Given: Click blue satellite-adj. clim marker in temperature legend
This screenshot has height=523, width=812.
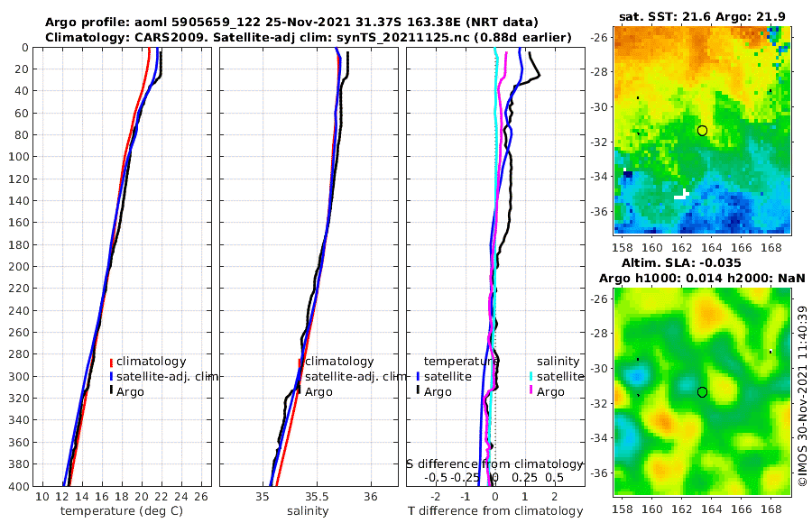Looking at the screenshot, I should (111, 376).
